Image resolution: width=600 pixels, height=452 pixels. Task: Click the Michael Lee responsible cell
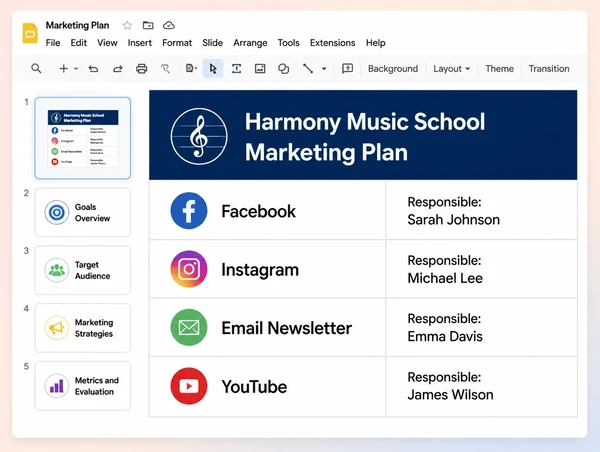click(x=481, y=269)
